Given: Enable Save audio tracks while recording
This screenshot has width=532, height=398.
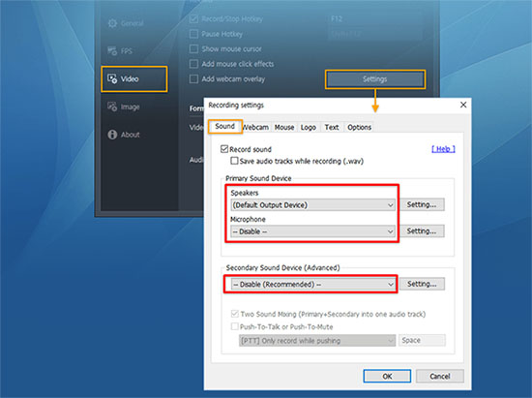Looking at the screenshot, I should (x=234, y=161).
